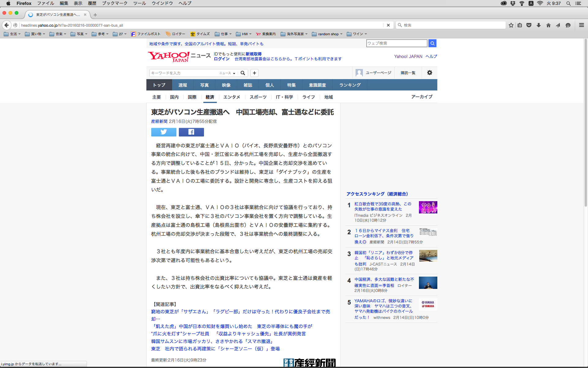The image size is (588, 368).
Task: Open the ブックマーク menu in menu bar
Action: [x=115, y=3]
